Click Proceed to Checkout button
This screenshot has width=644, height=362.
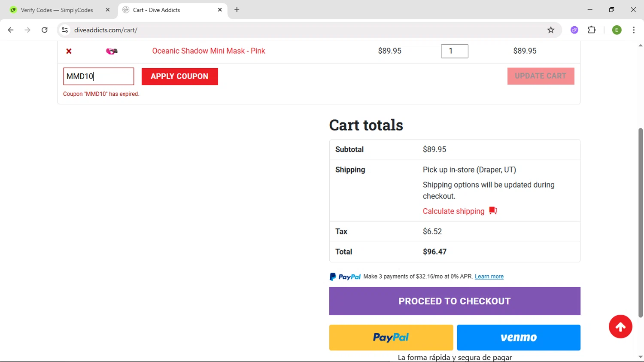coord(455,301)
